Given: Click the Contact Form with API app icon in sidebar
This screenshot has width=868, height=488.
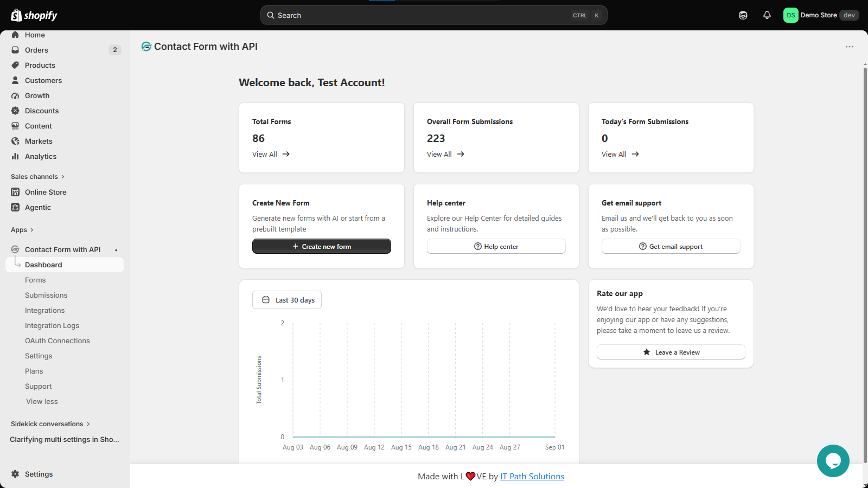Looking at the screenshot, I should 15,249.
